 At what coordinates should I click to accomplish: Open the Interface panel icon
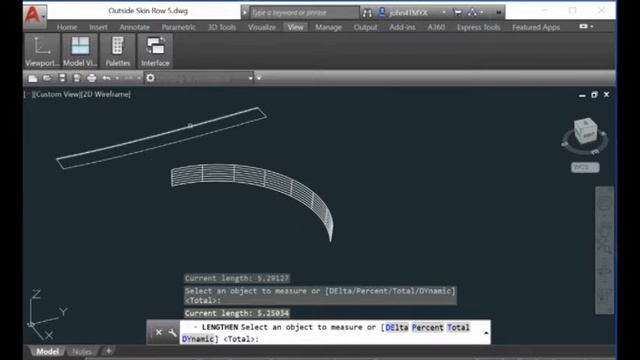(155, 51)
